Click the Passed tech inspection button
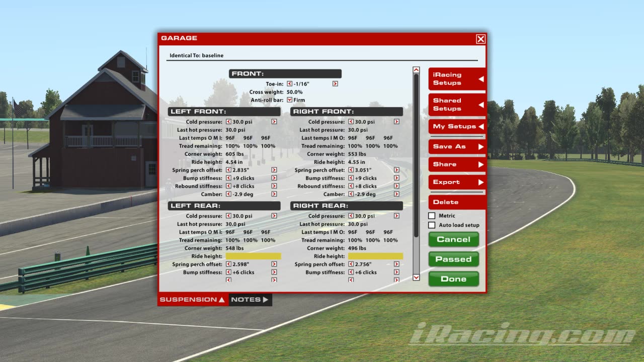644x362 pixels. [x=454, y=259]
